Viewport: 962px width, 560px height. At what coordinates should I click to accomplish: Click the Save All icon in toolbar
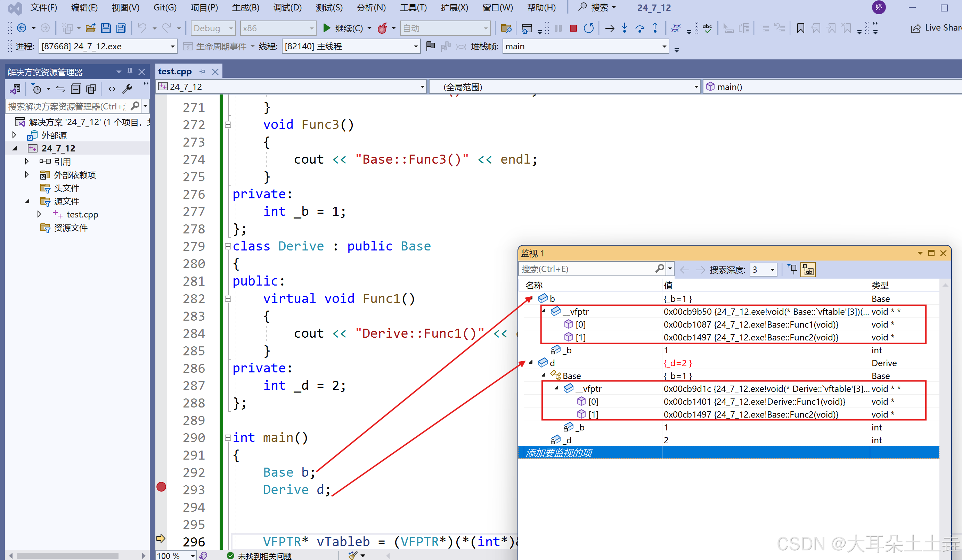[x=121, y=28]
